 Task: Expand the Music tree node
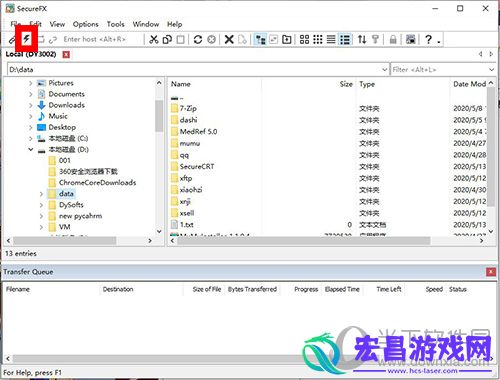click(x=30, y=116)
